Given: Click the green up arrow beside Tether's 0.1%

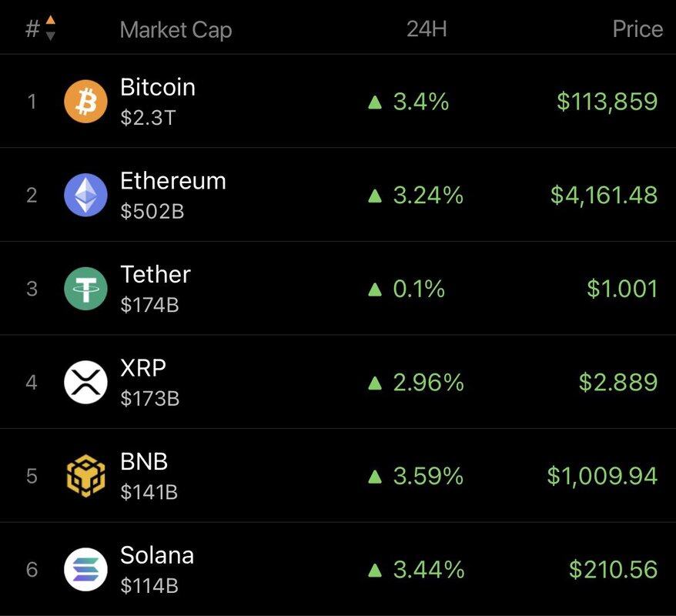Looking at the screenshot, I should coord(375,290).
